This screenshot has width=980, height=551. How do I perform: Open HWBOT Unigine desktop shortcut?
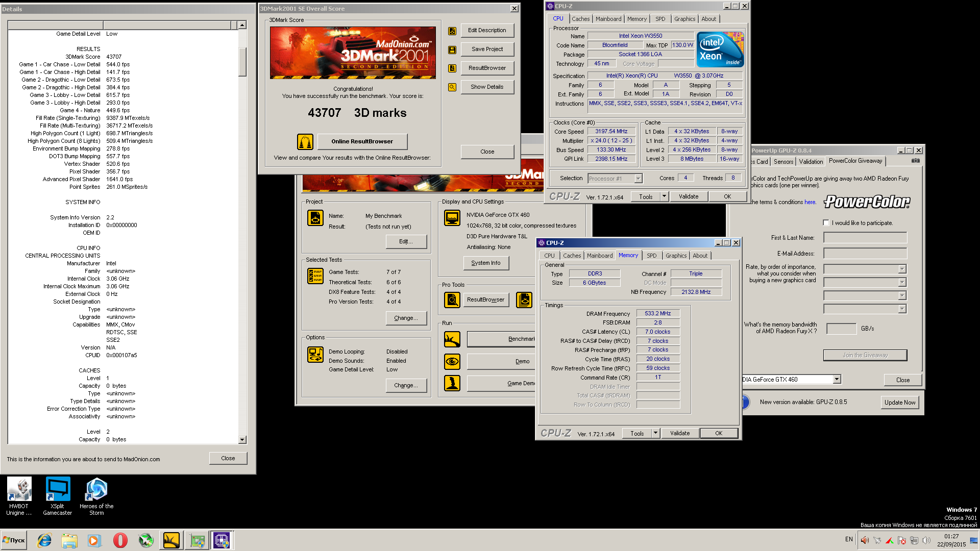pos(19,496)
